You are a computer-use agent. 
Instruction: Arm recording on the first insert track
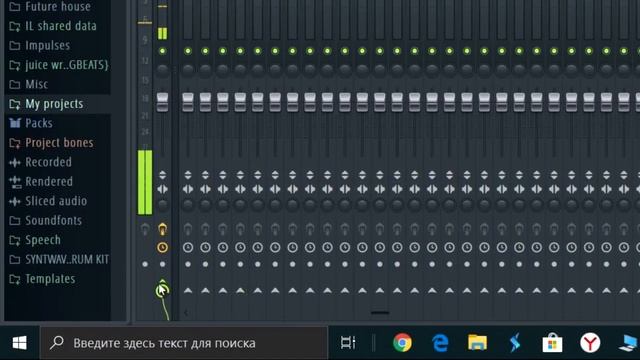(x=188, y=229)
